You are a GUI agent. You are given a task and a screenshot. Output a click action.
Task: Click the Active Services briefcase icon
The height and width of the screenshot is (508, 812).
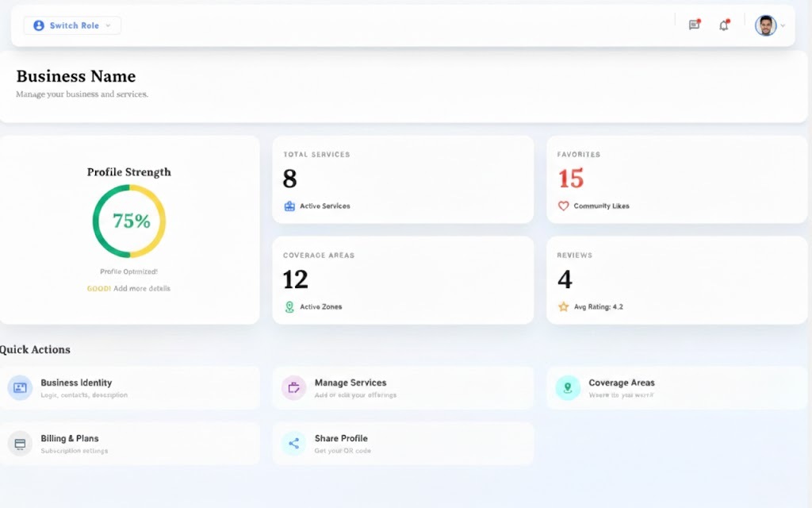click(289, 206)
